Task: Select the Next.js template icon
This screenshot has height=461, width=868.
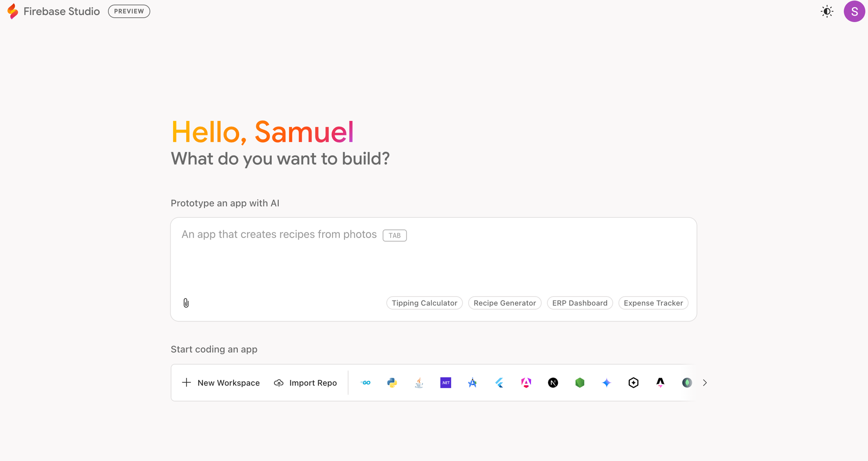Action: [552, 383]
